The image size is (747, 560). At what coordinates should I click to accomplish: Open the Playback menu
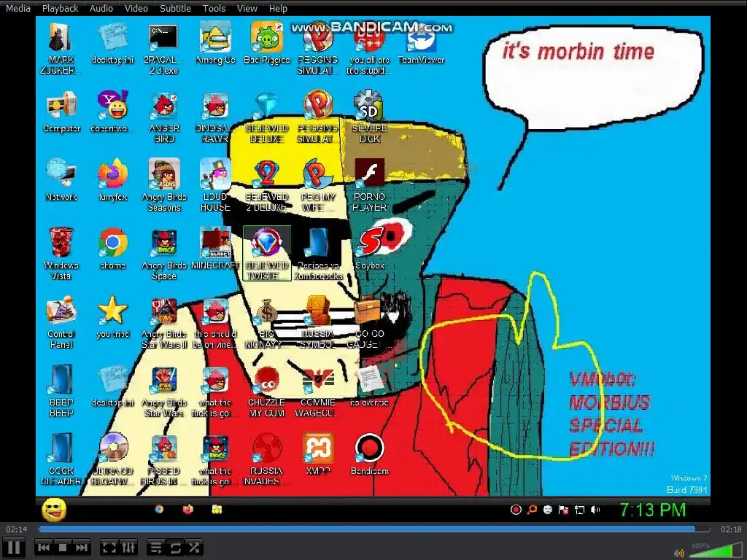click(60, 8)
